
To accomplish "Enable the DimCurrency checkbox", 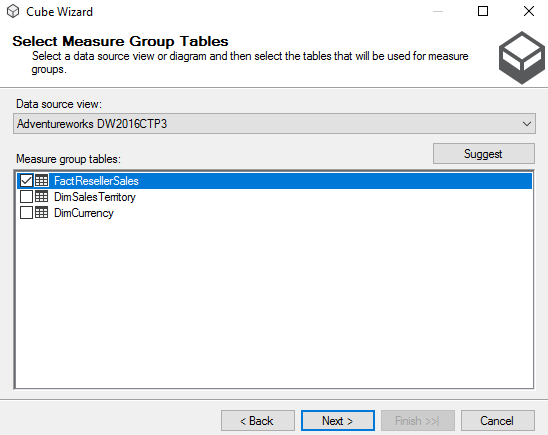I will point(26,213).
